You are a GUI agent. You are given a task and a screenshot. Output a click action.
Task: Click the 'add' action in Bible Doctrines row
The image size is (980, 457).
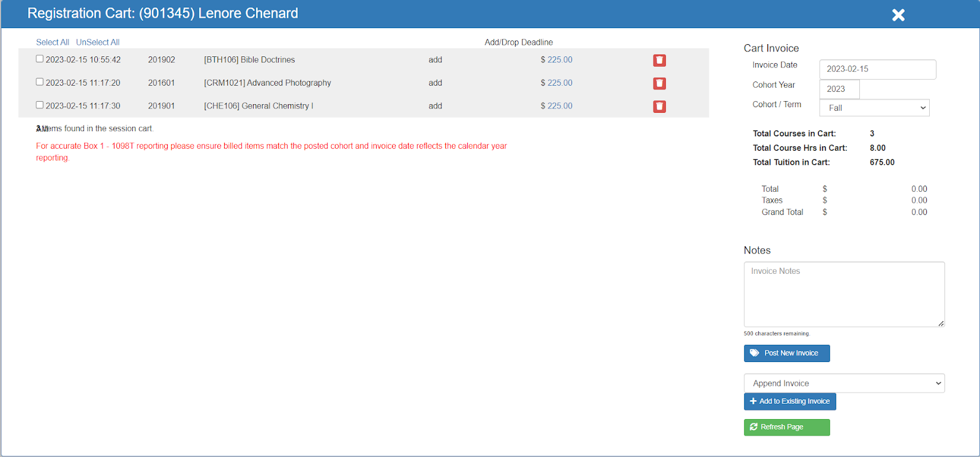coord(435,60)
